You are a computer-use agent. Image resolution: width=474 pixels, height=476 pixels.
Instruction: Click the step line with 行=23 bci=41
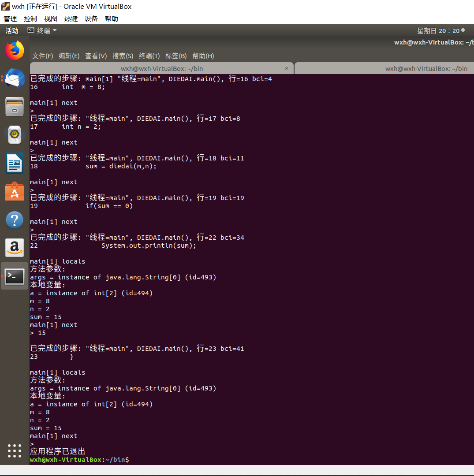137,349
